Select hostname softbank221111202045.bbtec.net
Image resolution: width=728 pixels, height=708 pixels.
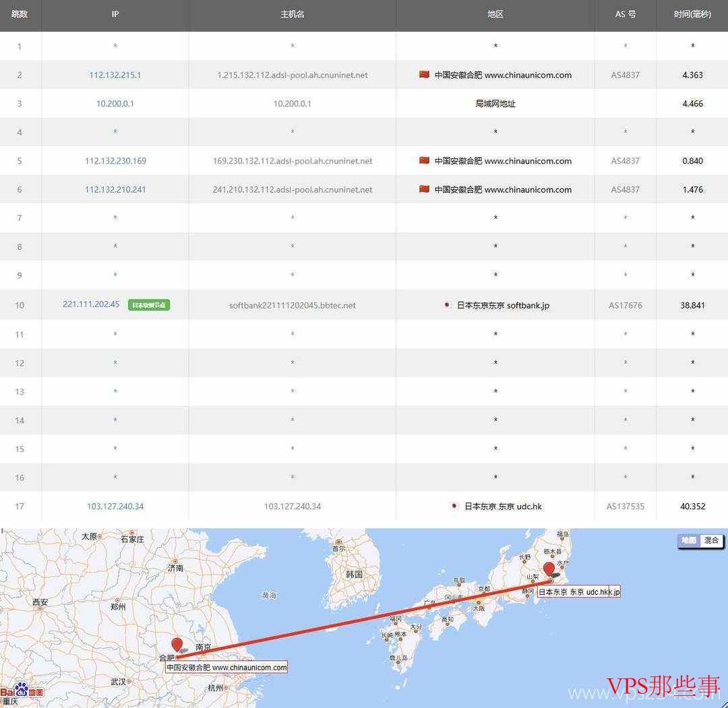click(293, 306)
